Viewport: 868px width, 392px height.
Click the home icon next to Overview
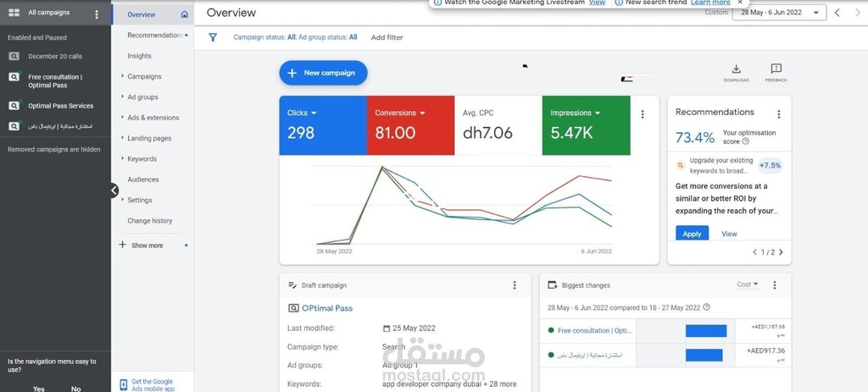(184, 14)
